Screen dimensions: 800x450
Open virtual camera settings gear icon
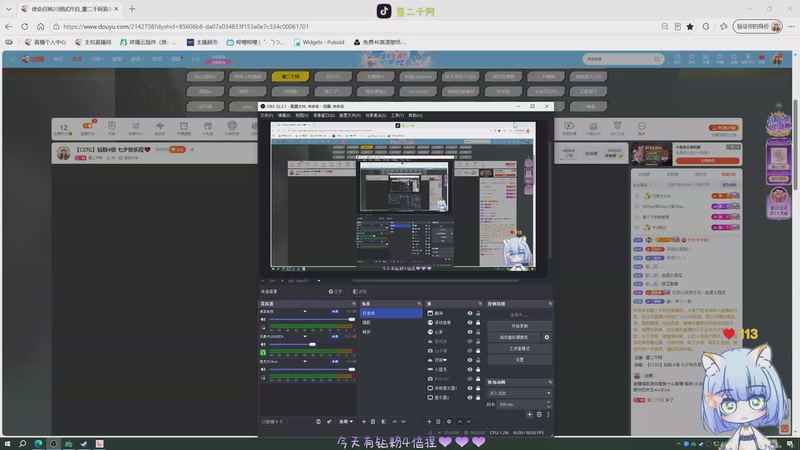(x=546, y=337)
